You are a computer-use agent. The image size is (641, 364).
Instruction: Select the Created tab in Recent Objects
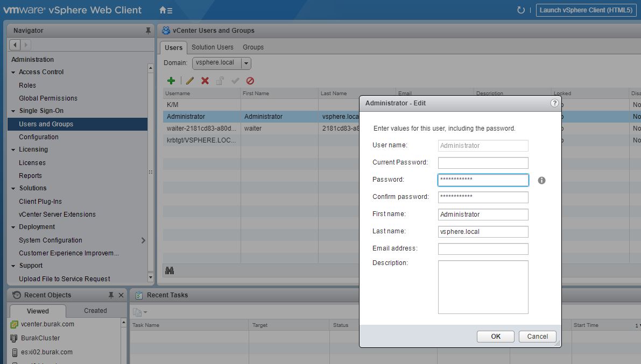(x=95, y=310)
